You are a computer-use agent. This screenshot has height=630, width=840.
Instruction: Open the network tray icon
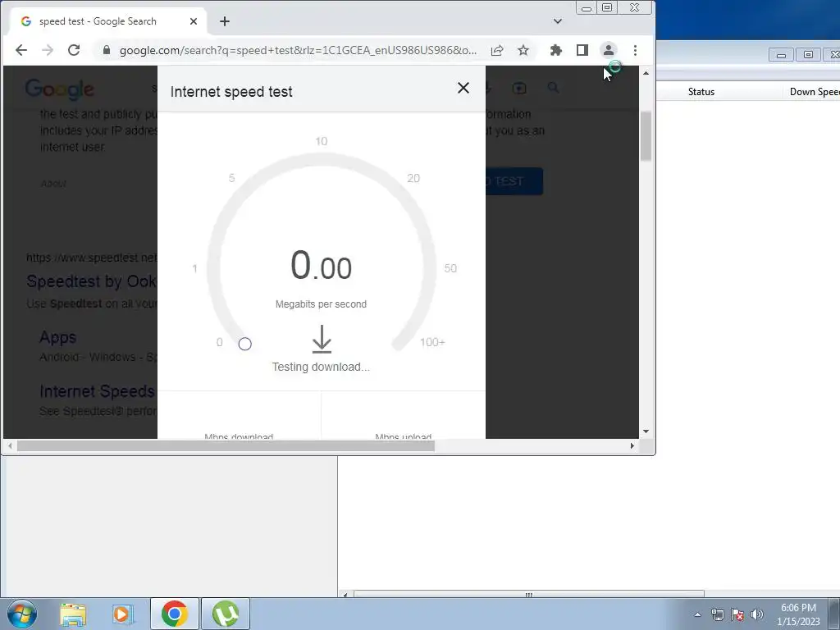(x=717, y=614)
